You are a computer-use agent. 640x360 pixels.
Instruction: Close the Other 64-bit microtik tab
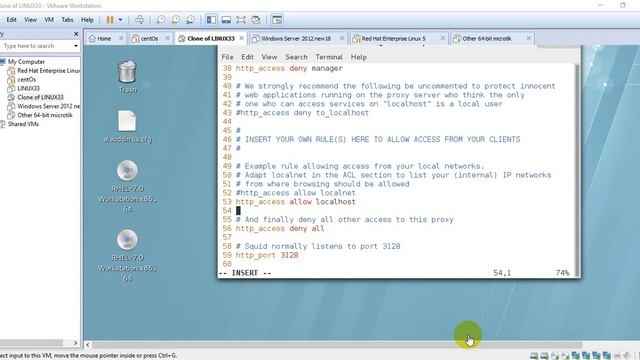529,38
